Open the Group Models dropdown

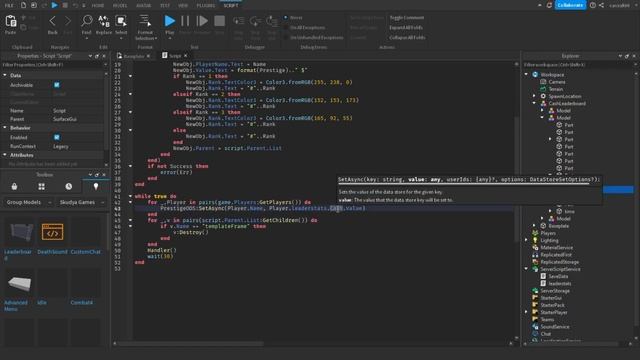[x=28, y=202]
